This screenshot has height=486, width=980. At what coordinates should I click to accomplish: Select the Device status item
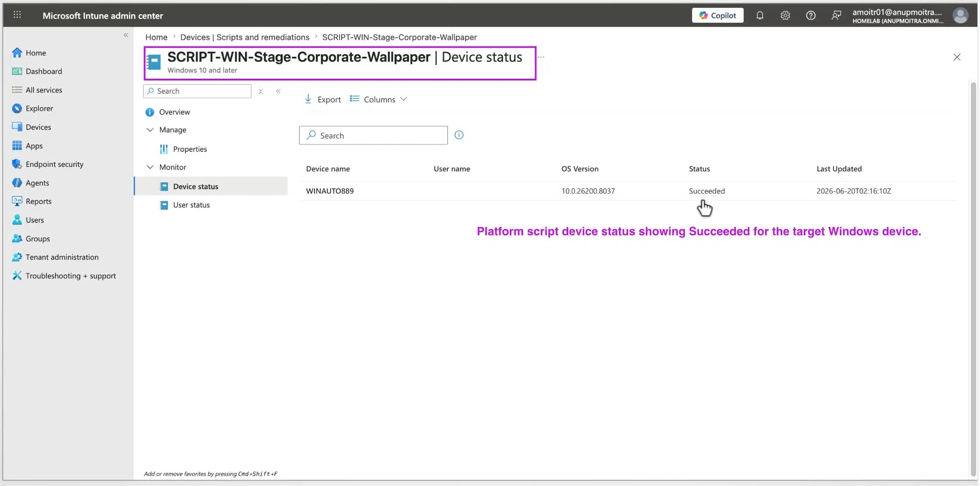tap(211, 186)
